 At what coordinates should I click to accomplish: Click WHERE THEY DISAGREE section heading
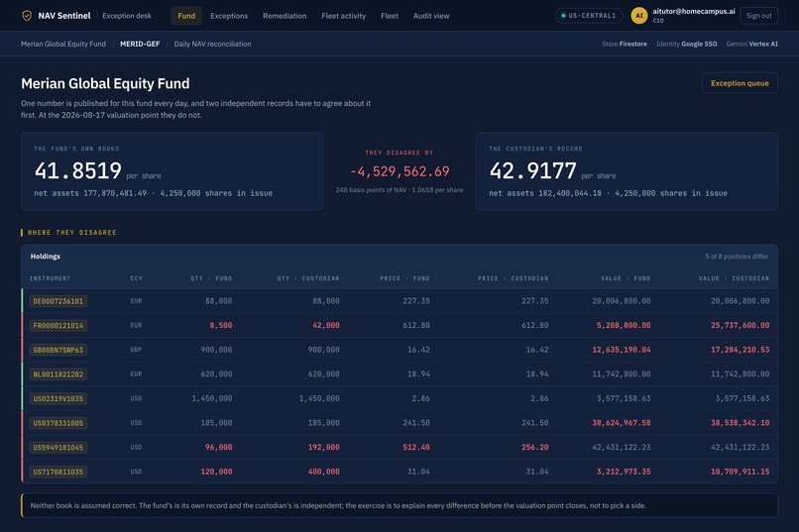[x=71, y=233]
